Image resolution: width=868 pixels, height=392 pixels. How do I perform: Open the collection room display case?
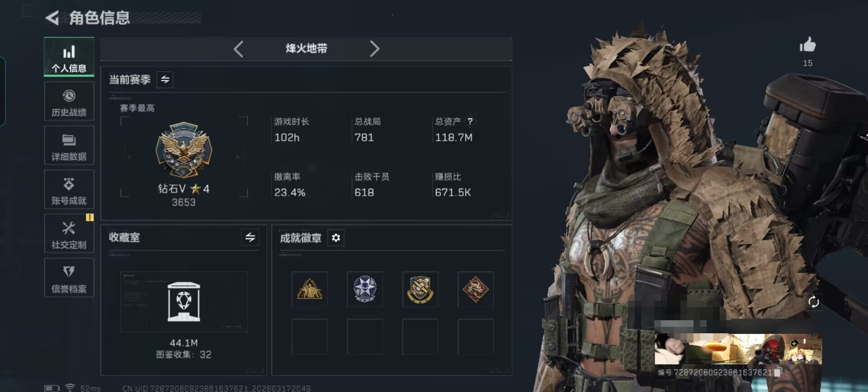pos(184,302)
